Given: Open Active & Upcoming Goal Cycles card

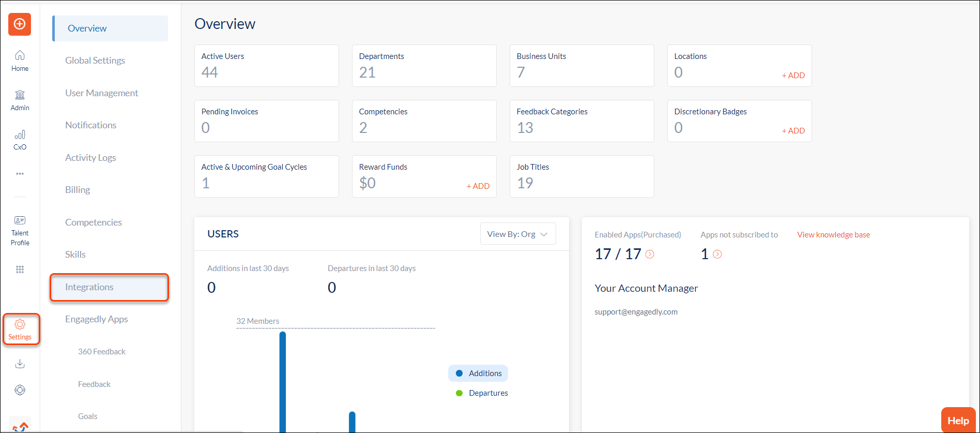Looking at the screenshot, I should click(267, 176).
